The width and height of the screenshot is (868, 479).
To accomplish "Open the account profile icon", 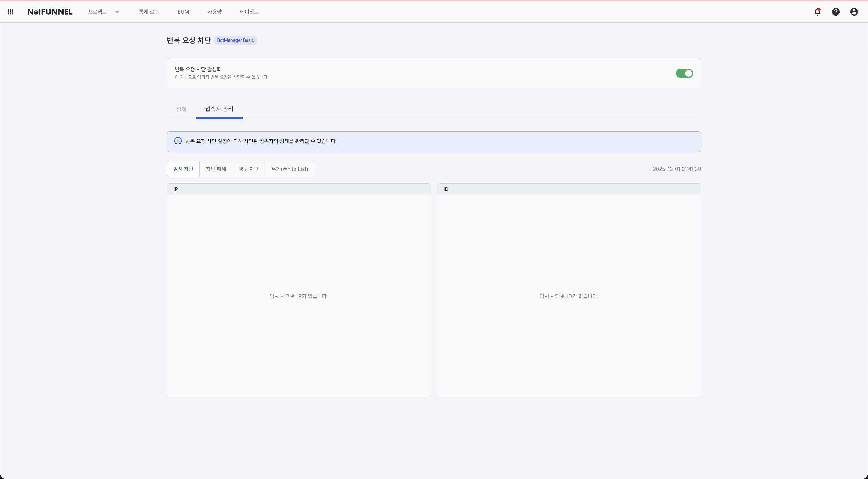I will [854, 11].
